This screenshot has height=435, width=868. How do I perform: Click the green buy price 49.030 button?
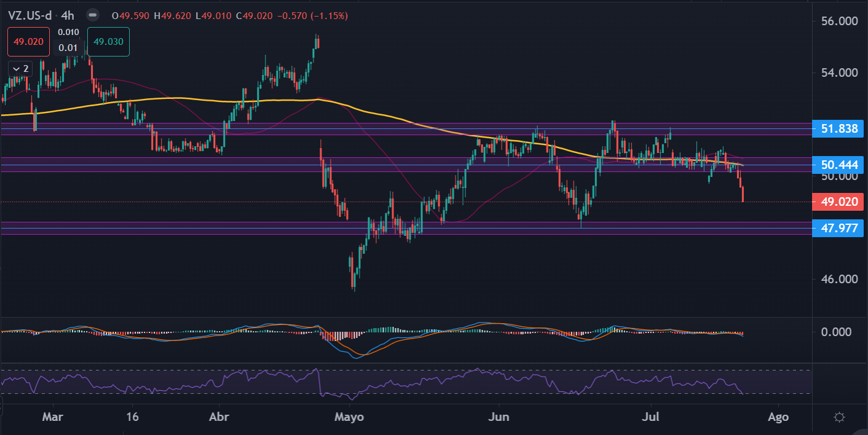108,42
